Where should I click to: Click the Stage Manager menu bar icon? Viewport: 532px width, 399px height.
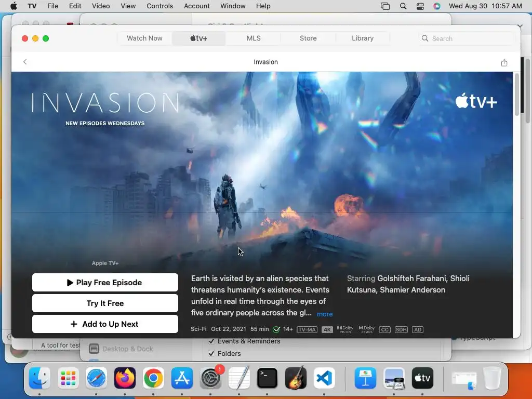385,6
